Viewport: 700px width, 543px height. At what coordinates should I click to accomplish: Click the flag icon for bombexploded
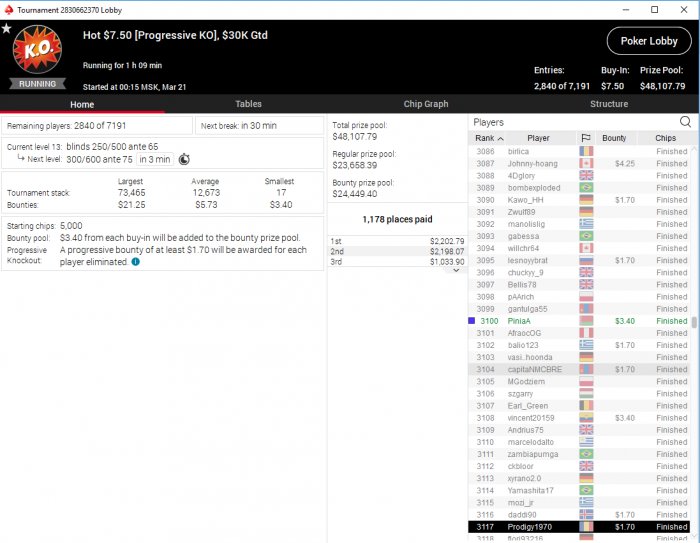(586, 188)
